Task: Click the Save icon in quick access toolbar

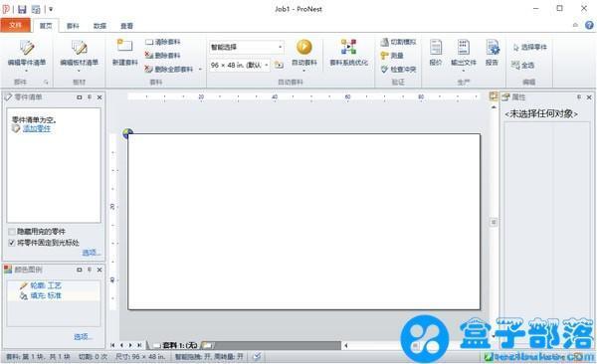Action: click(x=22, y=9)
